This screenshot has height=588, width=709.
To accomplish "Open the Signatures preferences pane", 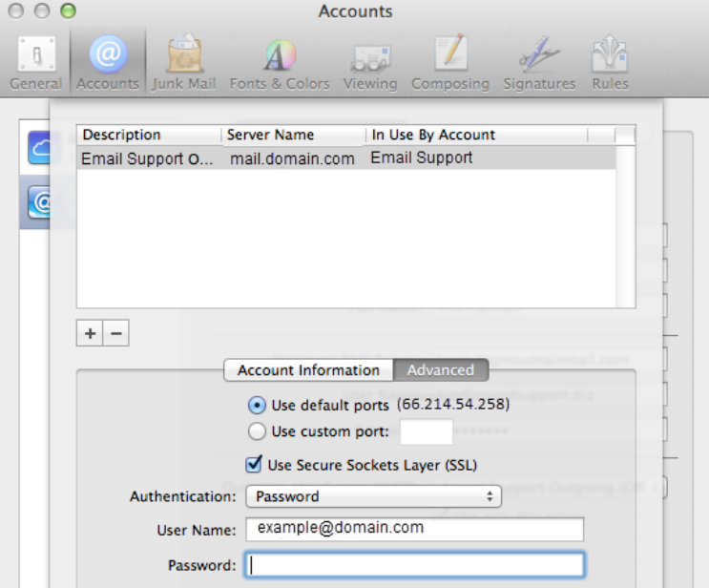I will [x=539, y=62].
